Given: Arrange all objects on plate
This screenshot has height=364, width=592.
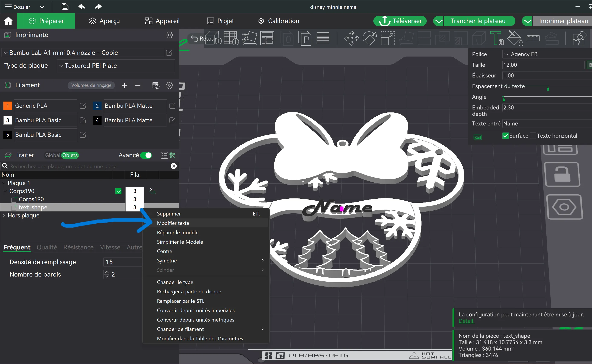Looking at the screenshot, I should point(267,38).
